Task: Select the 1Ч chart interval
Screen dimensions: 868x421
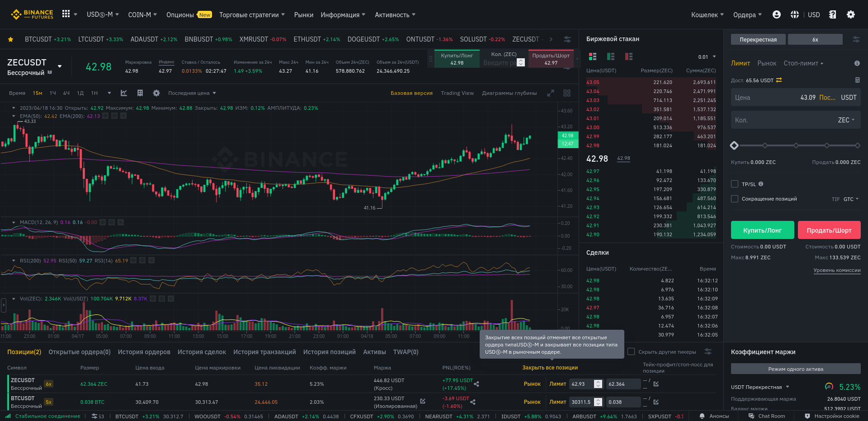Action: click(x=53, y=93)
